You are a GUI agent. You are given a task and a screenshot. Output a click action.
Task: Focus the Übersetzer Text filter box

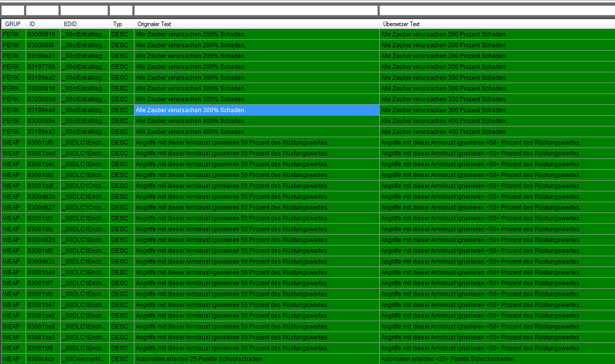[x=496, y=10]
